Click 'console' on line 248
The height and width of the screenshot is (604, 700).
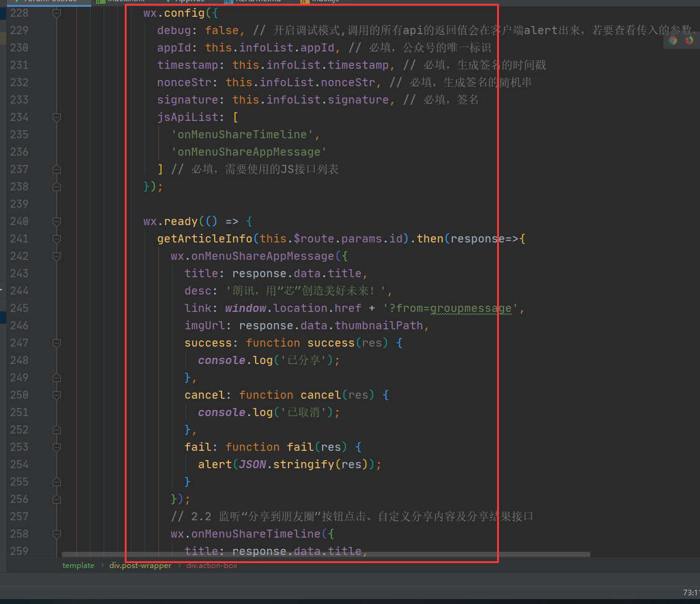tap(222, 360)
